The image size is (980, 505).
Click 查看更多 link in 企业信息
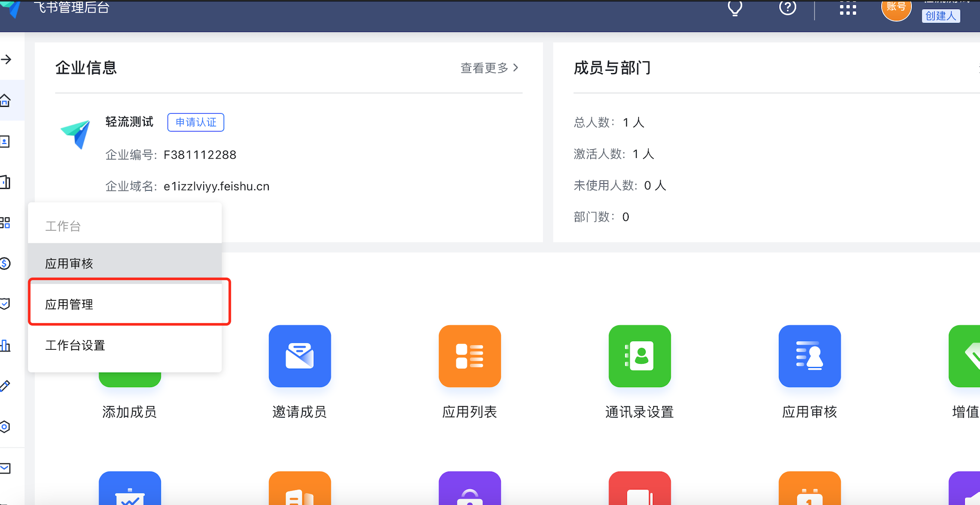(490, 68)
